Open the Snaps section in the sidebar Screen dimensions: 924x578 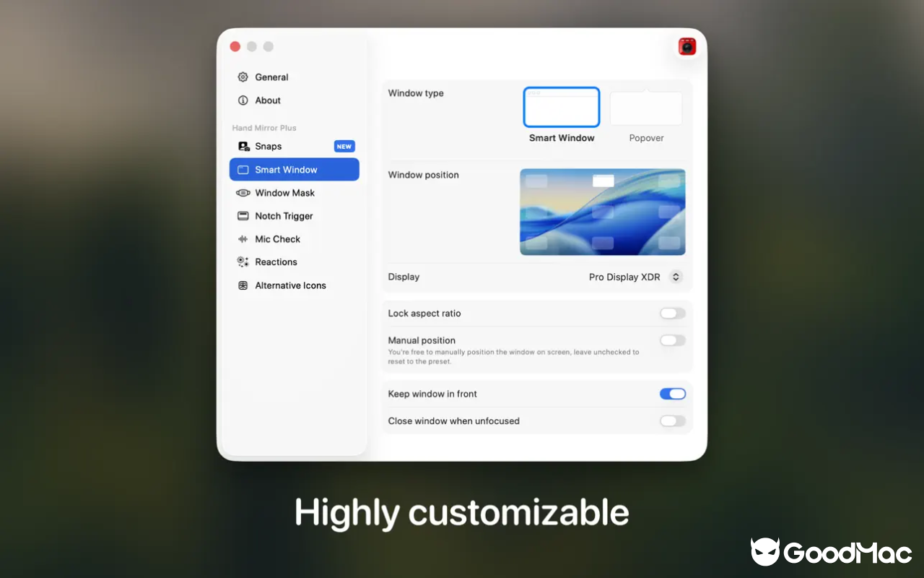pos(268,146)
